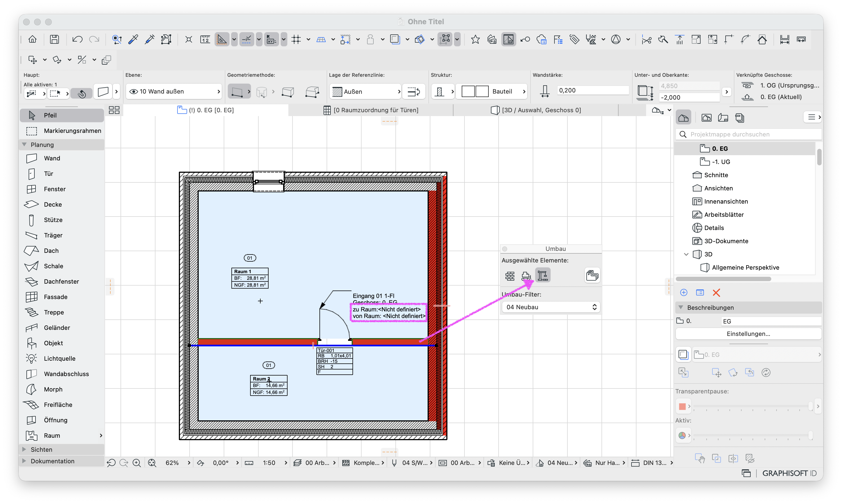The height and width of the screenshot is (504, 842).
Task: Activate the Dach tool
Action: click(x=62, y=251)
